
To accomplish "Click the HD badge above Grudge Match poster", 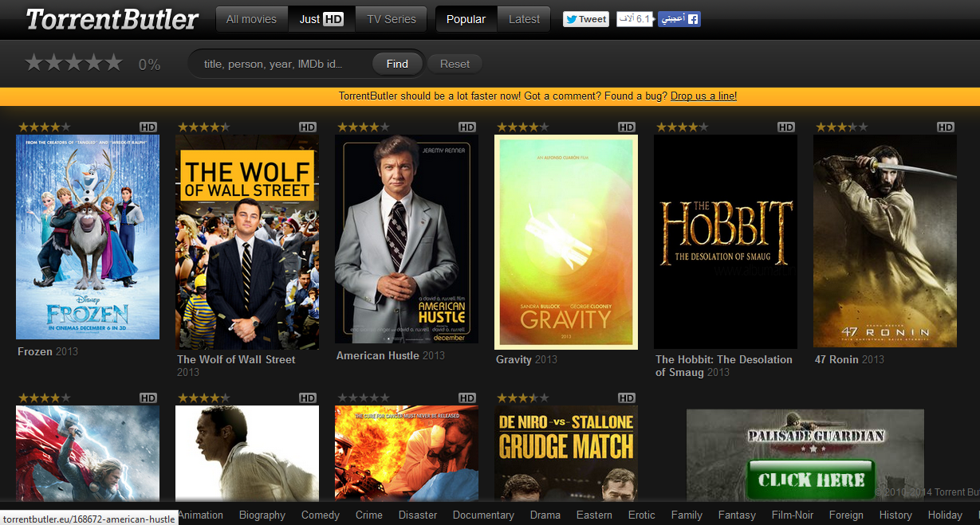I will [x=627, y=398].
